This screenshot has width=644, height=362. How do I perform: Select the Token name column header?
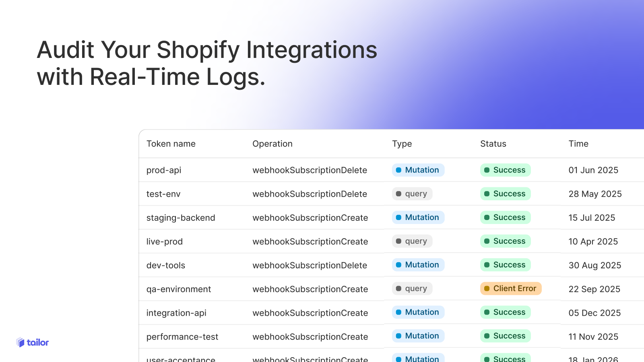[x=171, y=144]
